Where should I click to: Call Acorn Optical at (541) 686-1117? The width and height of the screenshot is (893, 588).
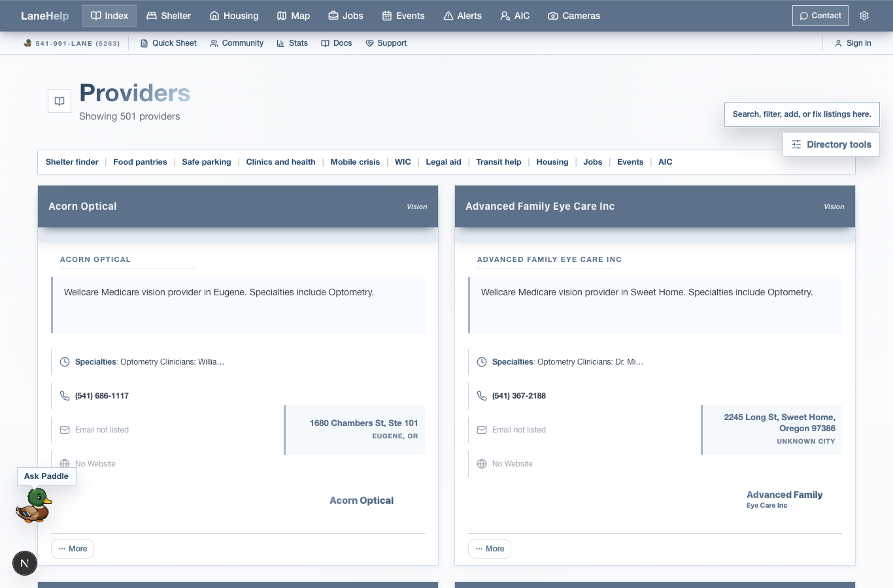[102, 396]
